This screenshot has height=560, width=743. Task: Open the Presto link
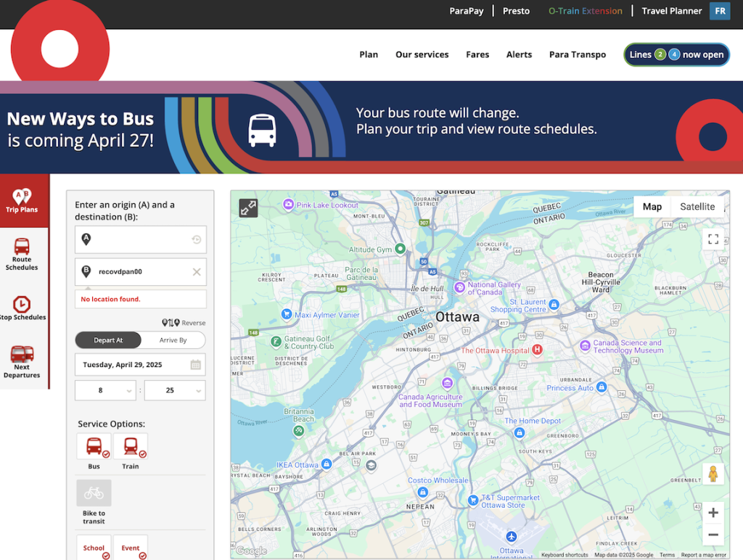(516, 11)
